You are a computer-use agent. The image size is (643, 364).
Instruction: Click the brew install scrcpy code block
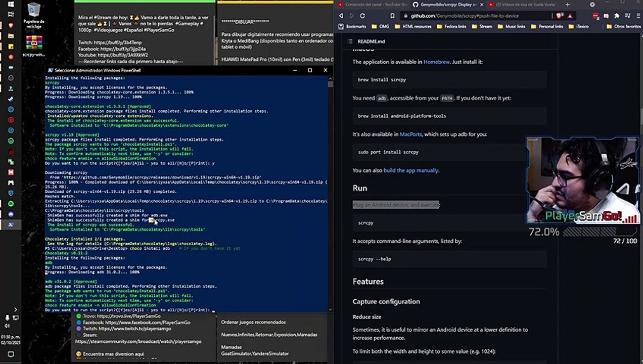click(449, 80)
